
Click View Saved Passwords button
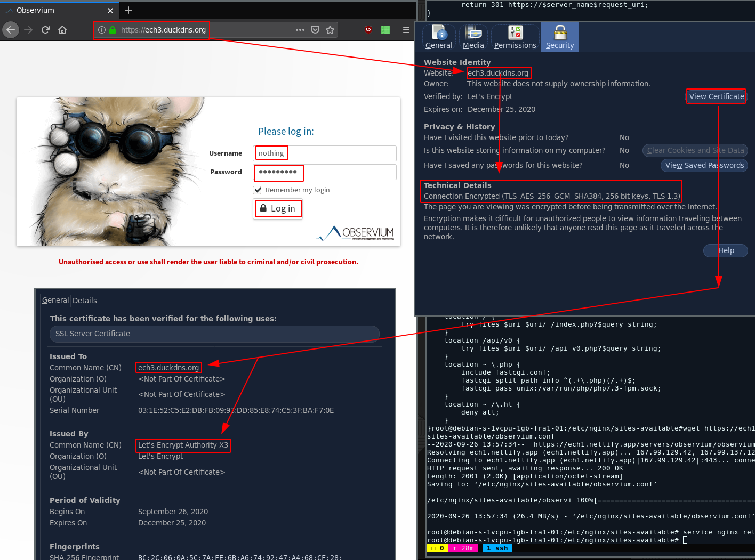click(x=704, y=165)
